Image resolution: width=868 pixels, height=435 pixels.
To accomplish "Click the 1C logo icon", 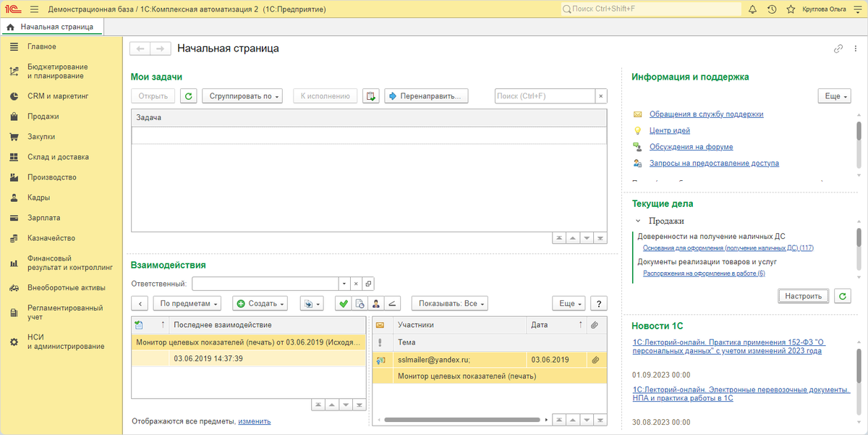I will [13, 9].
